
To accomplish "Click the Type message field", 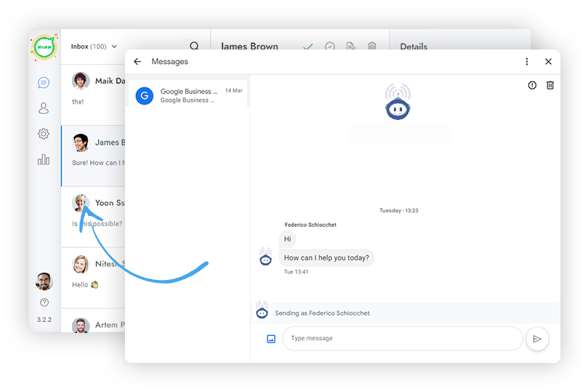I will tap(403, 338).
